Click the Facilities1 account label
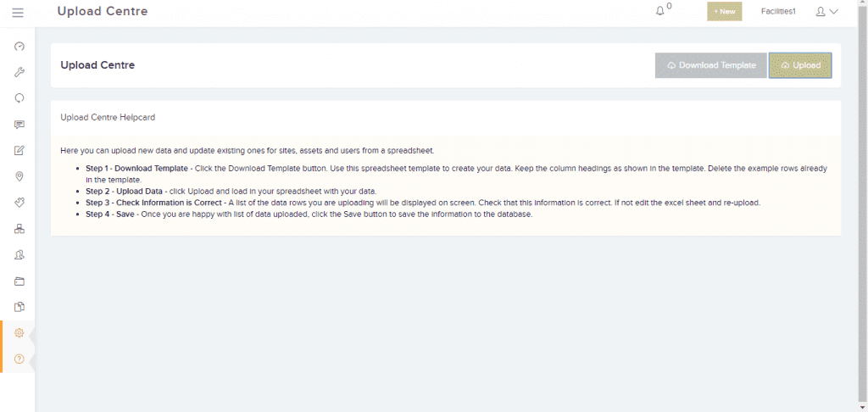Image resolution: width=868 pixels, height=412 pixels. pos(778,12)
